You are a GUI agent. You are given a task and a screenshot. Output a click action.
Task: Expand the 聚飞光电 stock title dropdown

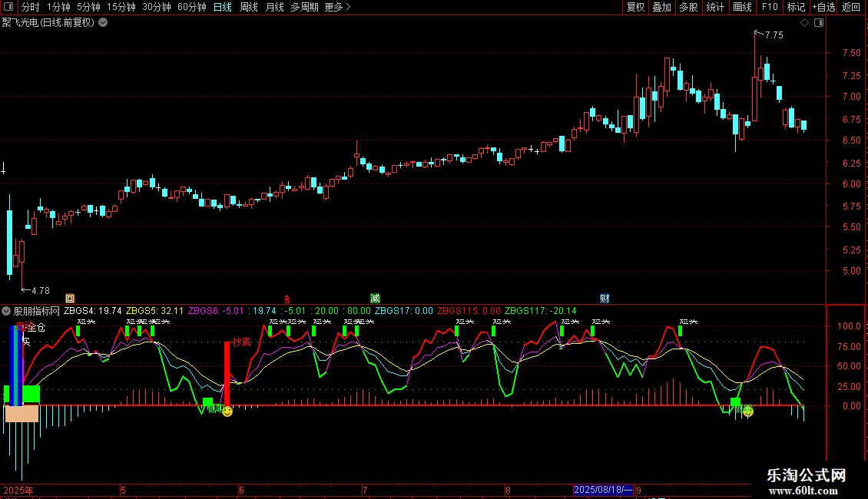[104, 22]
